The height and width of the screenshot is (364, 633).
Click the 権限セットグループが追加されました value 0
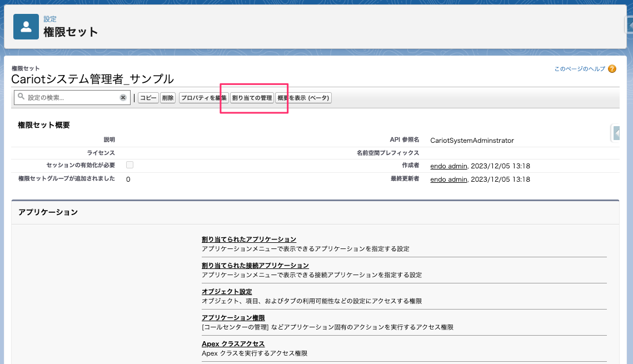[128, 179]
